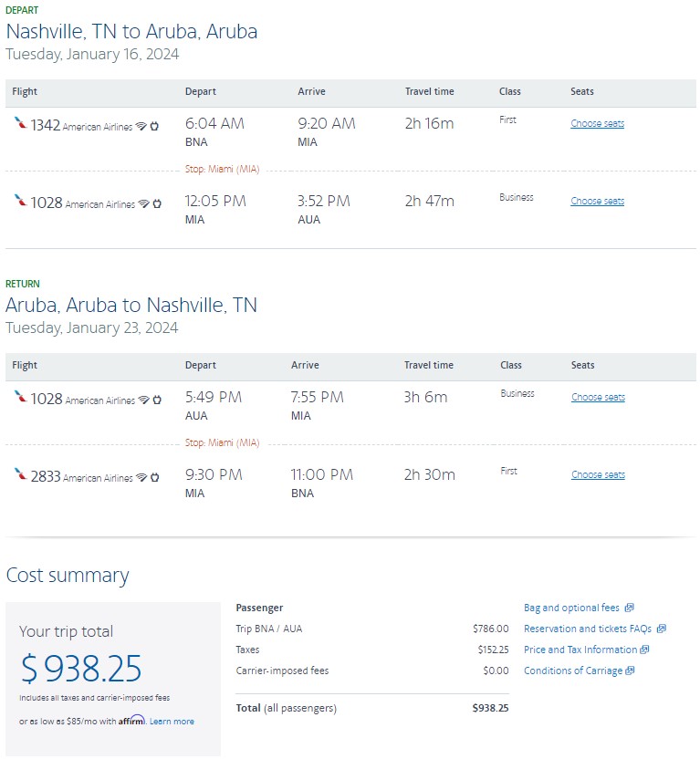The height and width of the screenshot is (759, 700).
Task: Click the American Airlines logo beside flight 1028
Action: pos(20,201)
